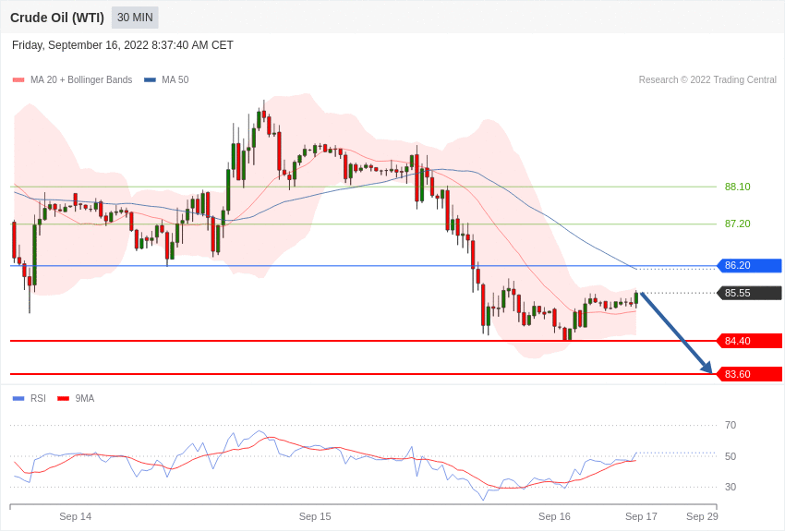Click the Crude Oil (WTI) title
The height and width of the screenshot is (532, 785).
tap(57, 18)
